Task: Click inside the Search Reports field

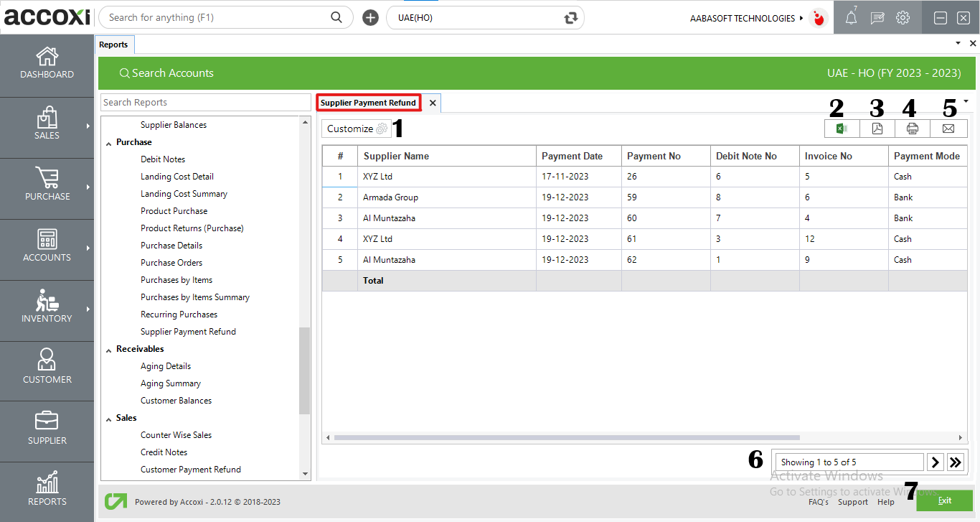Action: tap(205, 102)
